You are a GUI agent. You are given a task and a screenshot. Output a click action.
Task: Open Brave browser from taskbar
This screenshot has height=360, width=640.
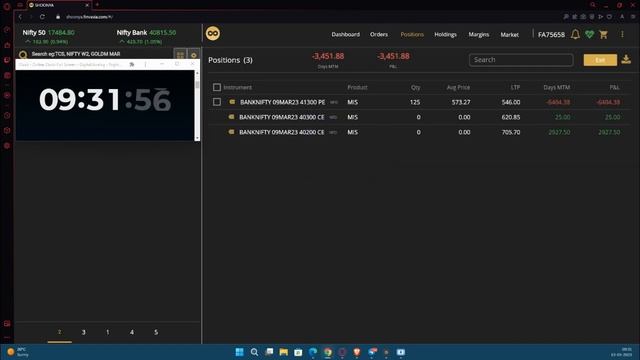coord(357,352)
